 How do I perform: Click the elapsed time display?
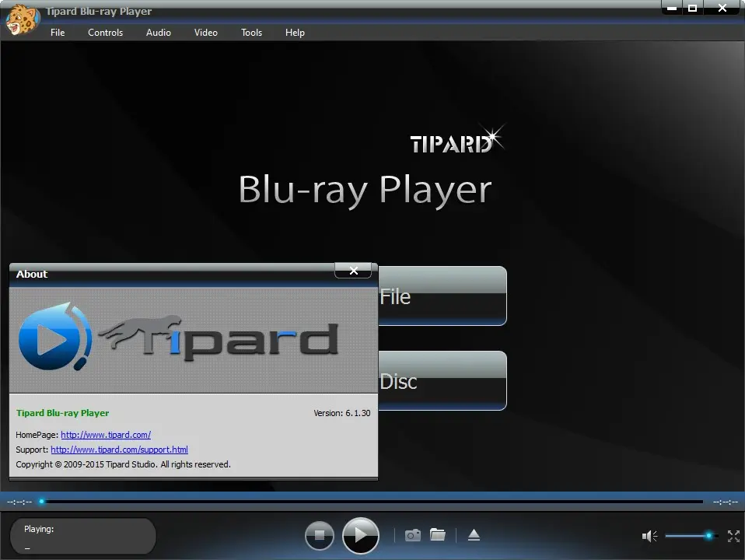(x=19, y=502)
